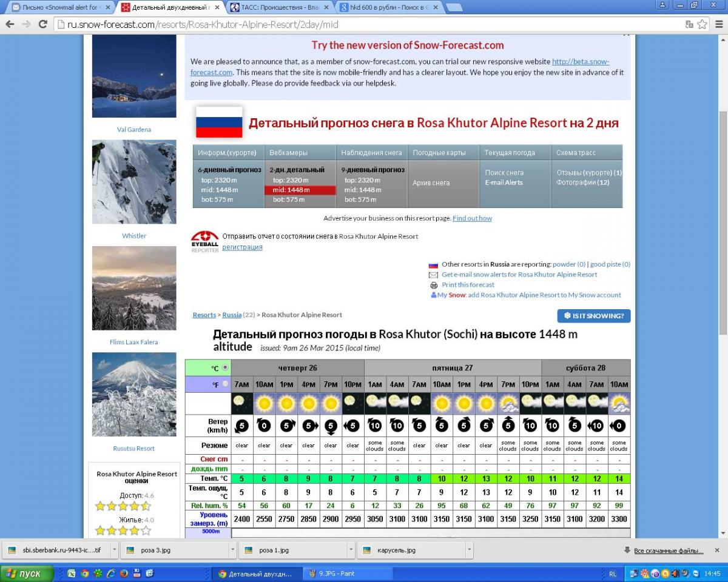Select mid: 1448 m under 2-дн. детальный
This screenshot has width=728, height=582.
coord(300,190)
